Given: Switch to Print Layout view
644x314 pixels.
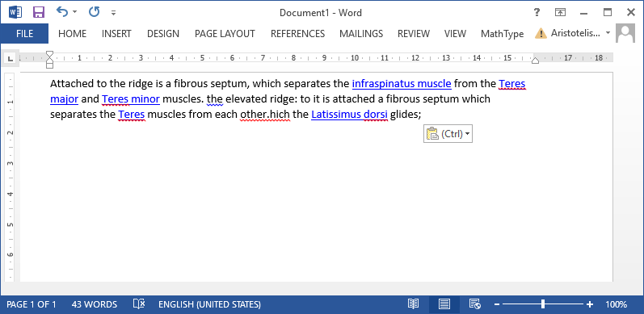Looking at the screenshot, I should tap(444, 304).
